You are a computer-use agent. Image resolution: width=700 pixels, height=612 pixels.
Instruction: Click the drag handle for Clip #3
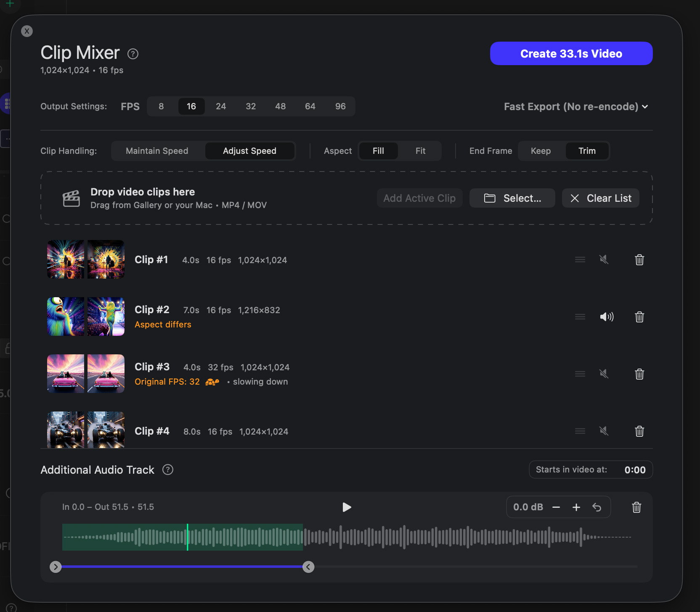click(580, 374)
